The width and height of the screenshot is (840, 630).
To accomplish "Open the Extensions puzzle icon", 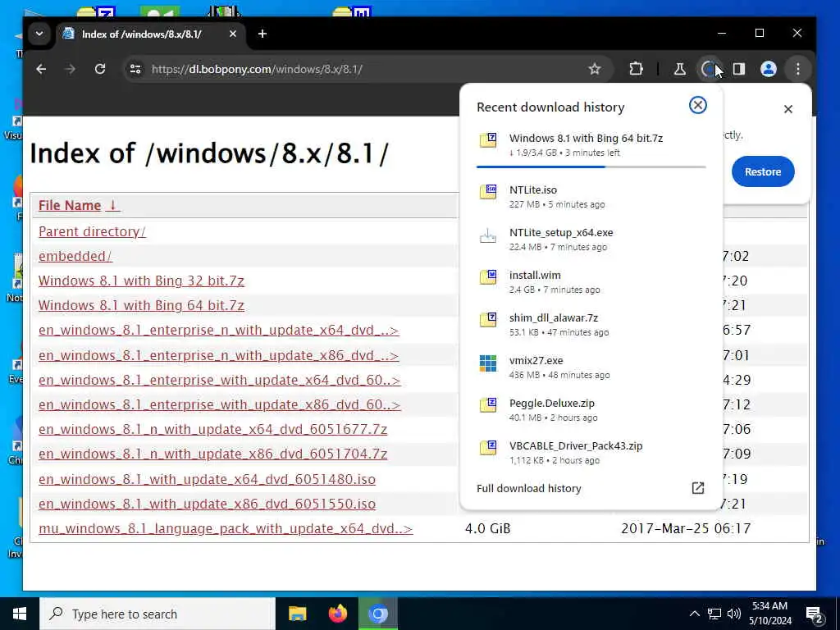I will (636, 69).
